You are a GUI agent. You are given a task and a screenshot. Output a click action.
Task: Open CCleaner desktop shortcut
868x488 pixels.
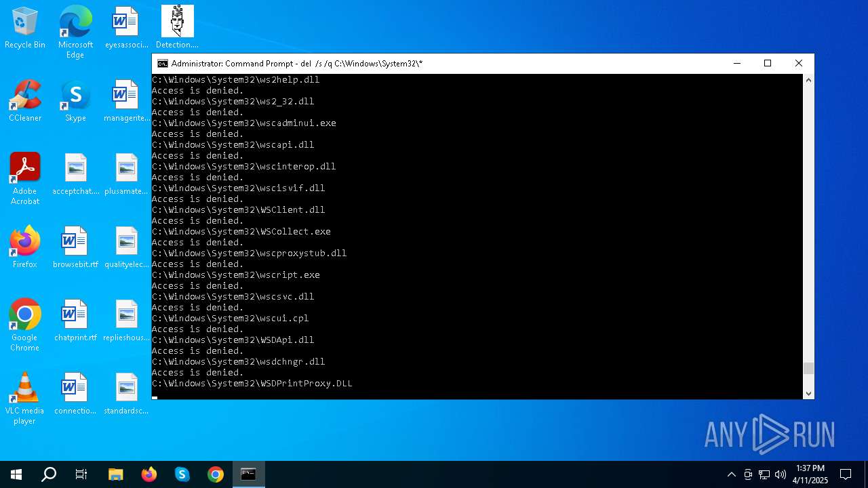pyautogui.click(x=25, y=101)
